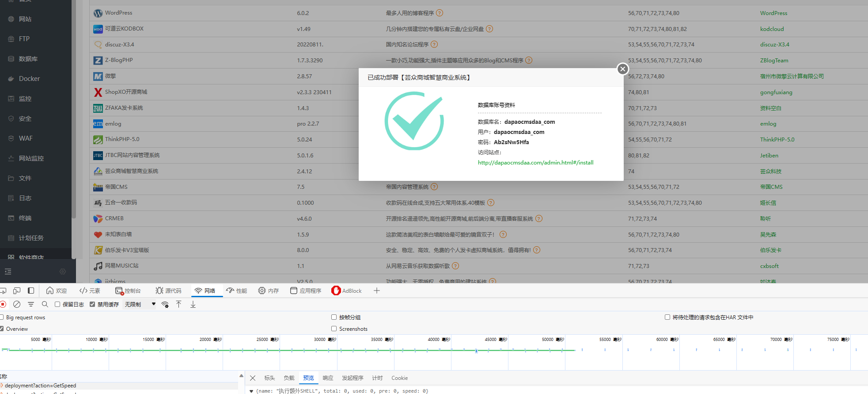Open FTP in the sidebar

[x=24, y=39]
